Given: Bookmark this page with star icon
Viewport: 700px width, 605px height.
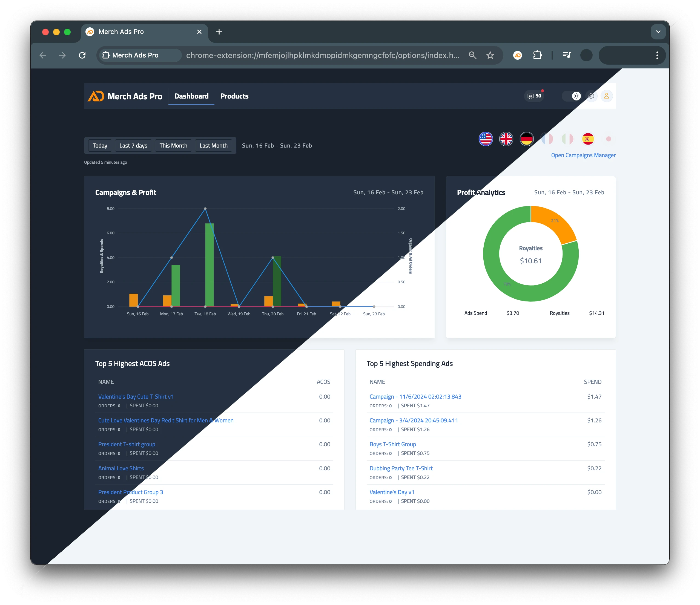Looking at the screenshot, I should (x=490, y=55).
